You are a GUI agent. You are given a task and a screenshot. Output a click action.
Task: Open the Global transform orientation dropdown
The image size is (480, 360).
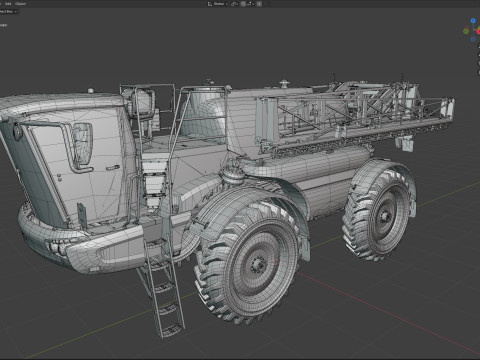(x=220, y=4)
